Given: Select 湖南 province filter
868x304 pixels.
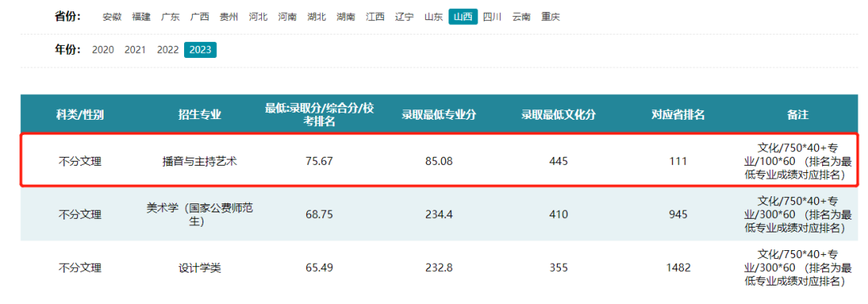Looking at the screenshot, I should 346,17.
